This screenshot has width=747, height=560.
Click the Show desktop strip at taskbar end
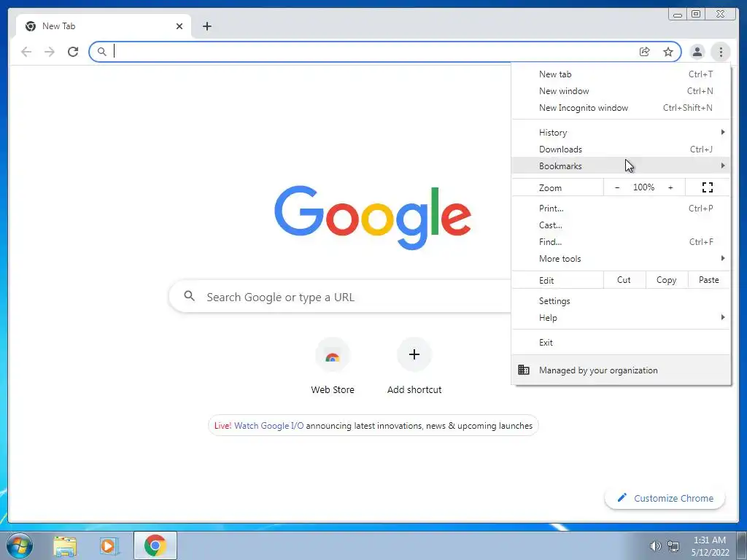742,545
